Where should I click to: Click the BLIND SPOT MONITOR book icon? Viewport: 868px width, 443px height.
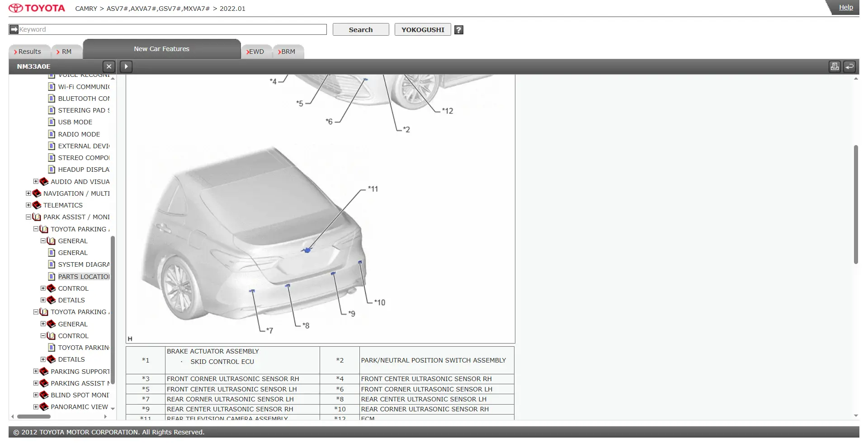(x=44, y=395)
